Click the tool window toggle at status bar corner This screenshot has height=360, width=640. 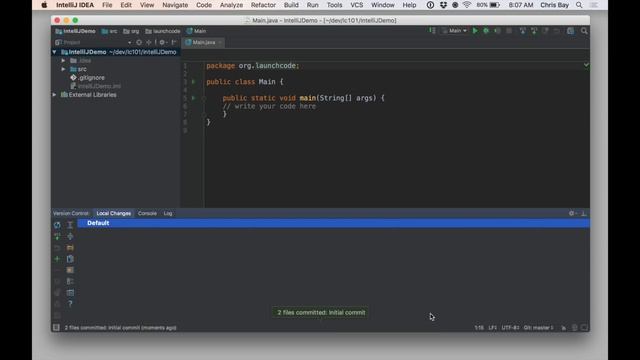point(56,327)
